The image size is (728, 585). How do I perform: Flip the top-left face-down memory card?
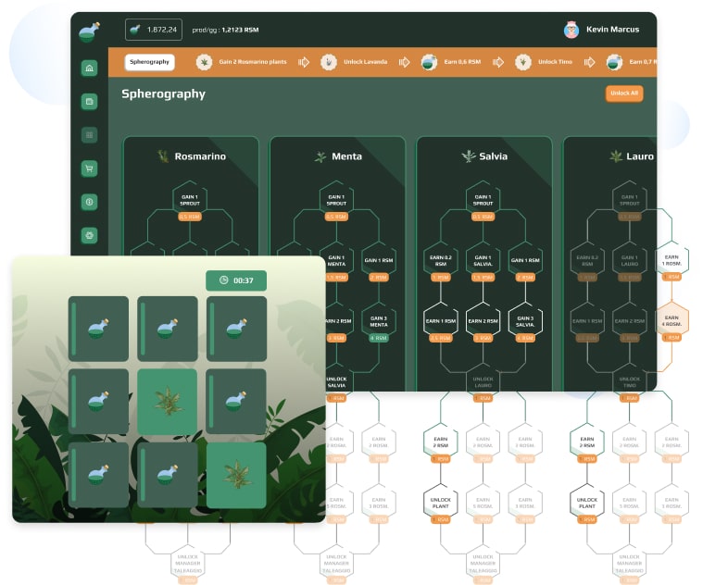coord(98,329)
